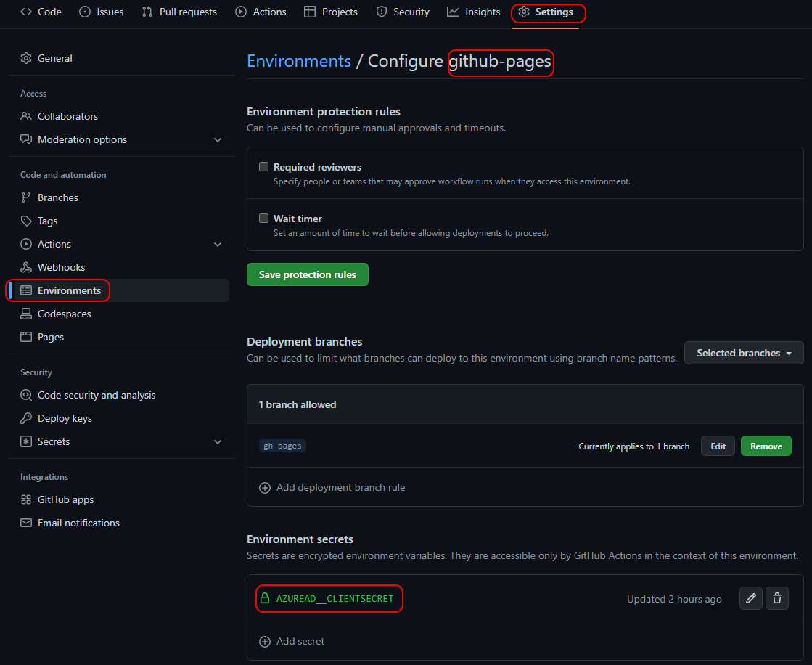Click plus icon beside Add deployment branch rule
This screenshot has width=812, height=665.
[265, 488]
